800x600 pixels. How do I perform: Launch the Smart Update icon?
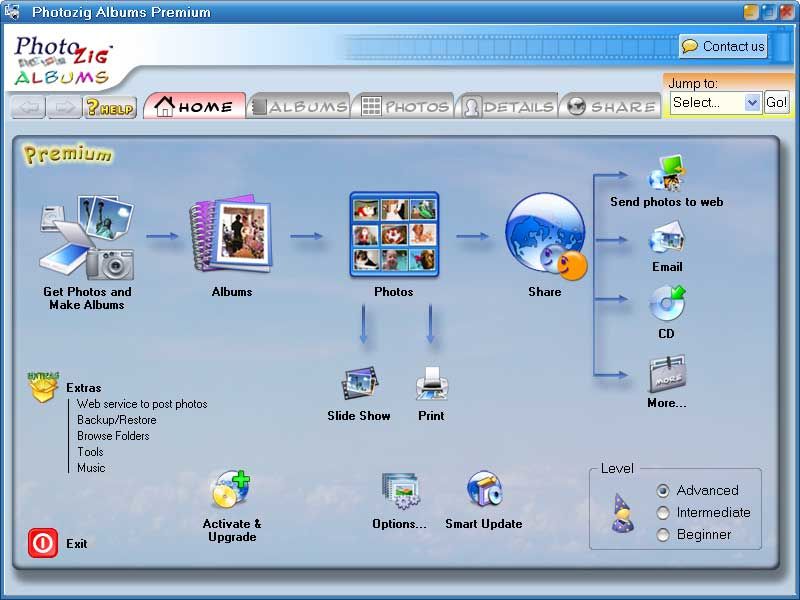tap(484, 490)
